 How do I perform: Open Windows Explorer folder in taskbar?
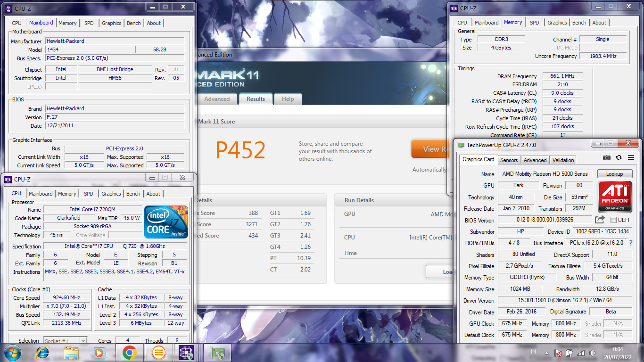tap(71, 353)
